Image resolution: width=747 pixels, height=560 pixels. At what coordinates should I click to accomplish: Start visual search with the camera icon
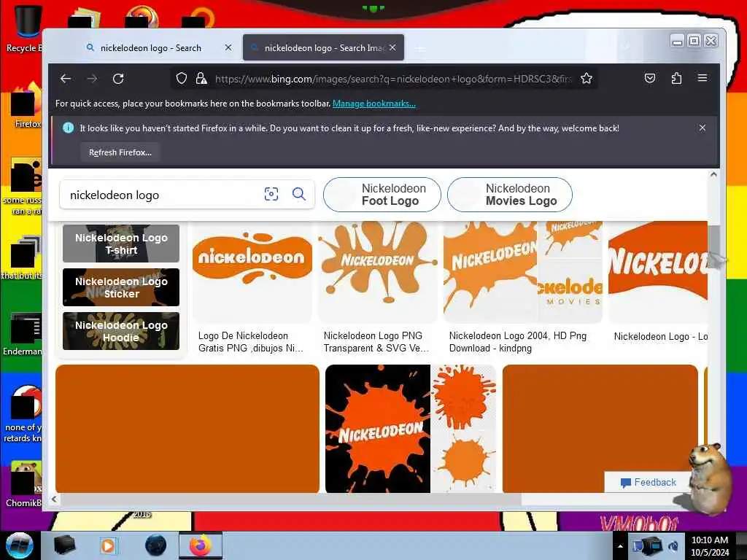(x=271, y=194)
